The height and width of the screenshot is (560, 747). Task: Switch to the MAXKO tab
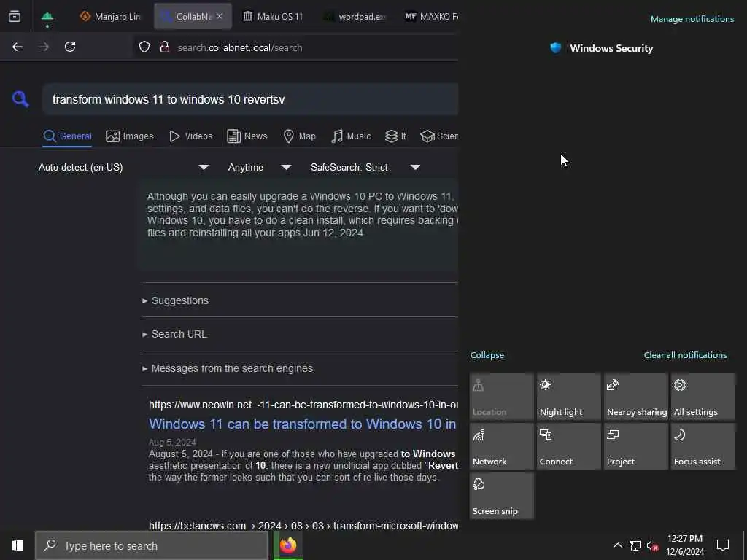(x=431, y=17)
